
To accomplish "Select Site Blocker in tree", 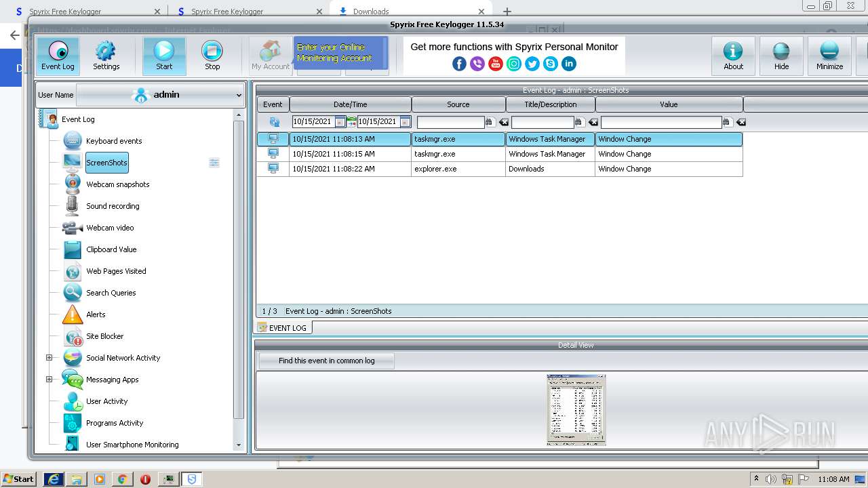I will [x=104, y=336].
